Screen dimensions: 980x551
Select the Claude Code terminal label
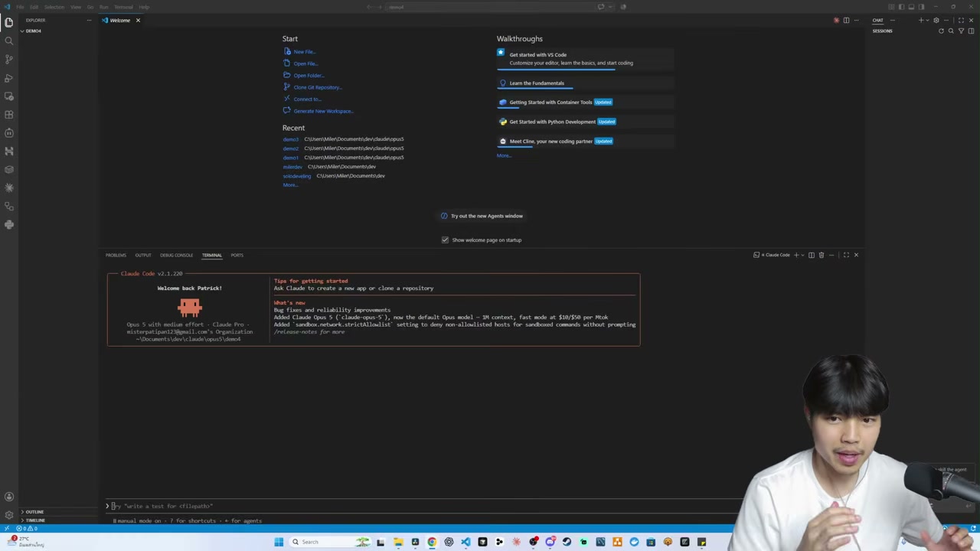click(x=772, y=255)
